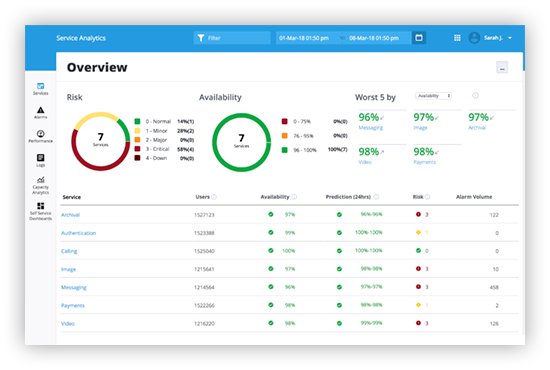Image resolution: width=550 pixels, height=370 pixels.
Task: Click the 98% Video worst-5 card
Action: point(382,155)
